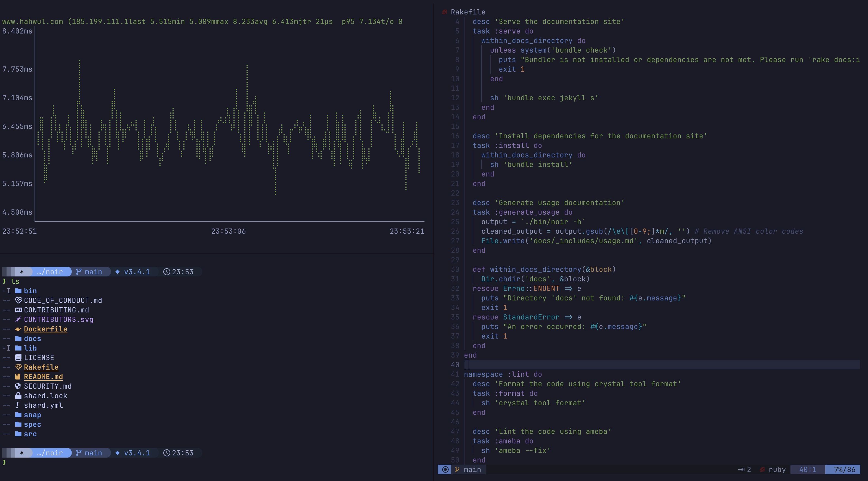Click the git branch icon in upper prompt
Image resolution: width=868 pixels, height=481 pixels.
coord(79,272)
